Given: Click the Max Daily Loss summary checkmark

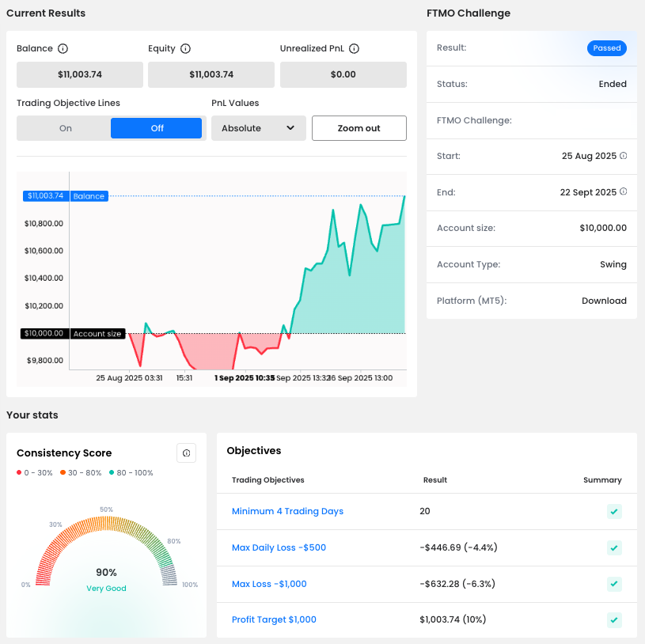Looking at the screenshot, I should tap(614, 547).
